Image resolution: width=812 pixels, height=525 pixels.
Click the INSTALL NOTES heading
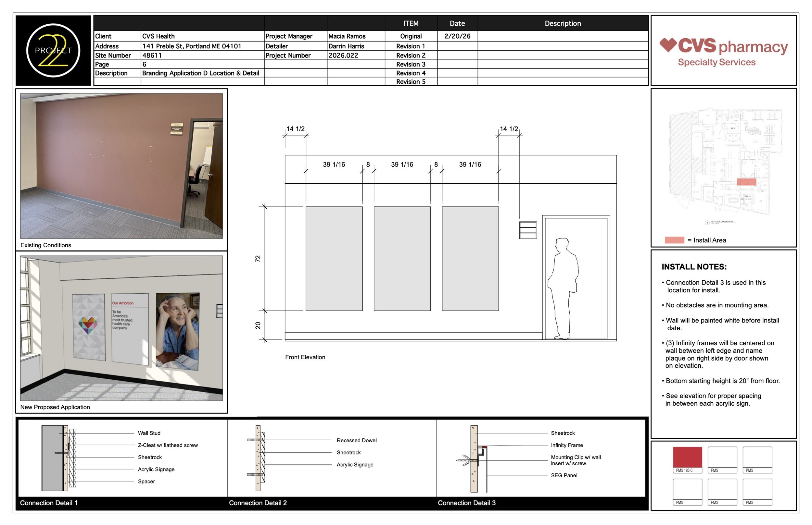point(694,267)
